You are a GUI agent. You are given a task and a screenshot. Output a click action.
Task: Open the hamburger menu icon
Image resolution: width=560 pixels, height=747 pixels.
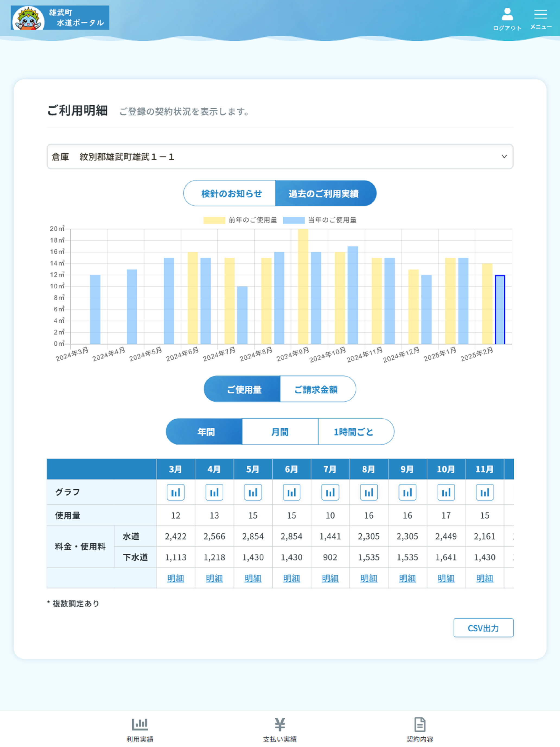tap(540, 14)
